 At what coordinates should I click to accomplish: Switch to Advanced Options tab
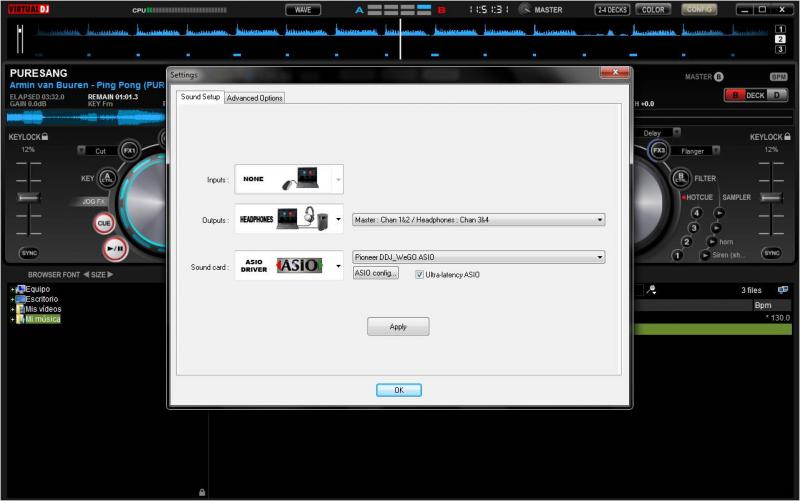click(255, 98)
